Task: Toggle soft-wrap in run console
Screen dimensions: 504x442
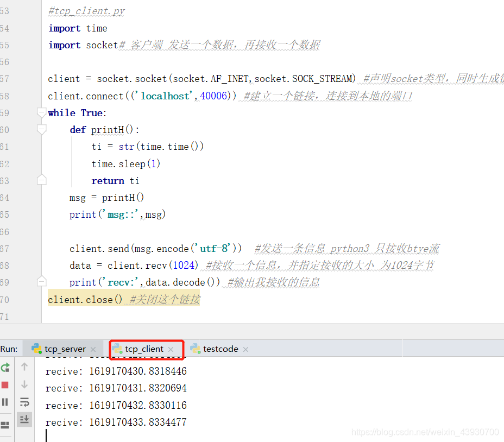Action: [x=24, y=402]
